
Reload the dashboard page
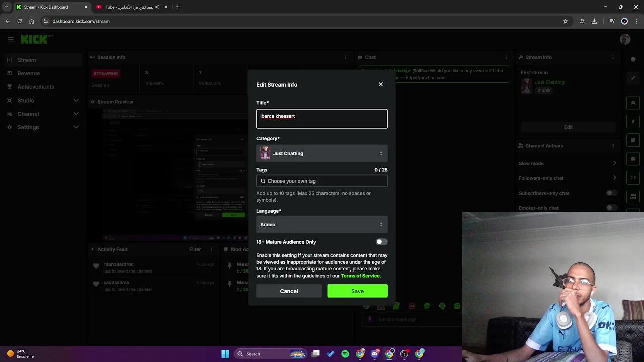(19, 21)
